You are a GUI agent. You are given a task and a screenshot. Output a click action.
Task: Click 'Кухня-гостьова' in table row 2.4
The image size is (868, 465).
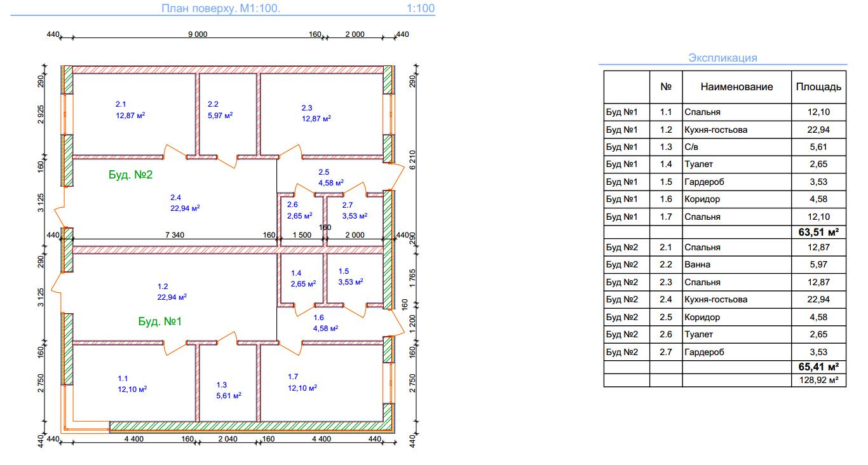click(715, 299)
